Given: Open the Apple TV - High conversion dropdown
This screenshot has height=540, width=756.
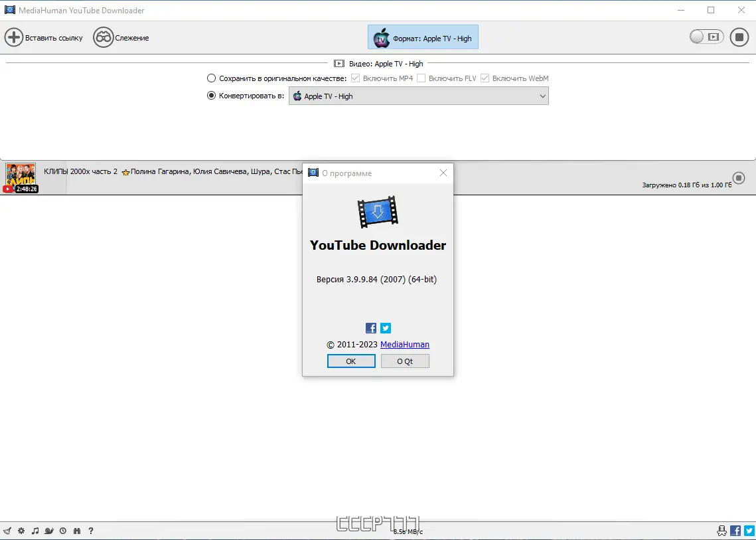Looking at the screenshot, I should coord(419,96).
